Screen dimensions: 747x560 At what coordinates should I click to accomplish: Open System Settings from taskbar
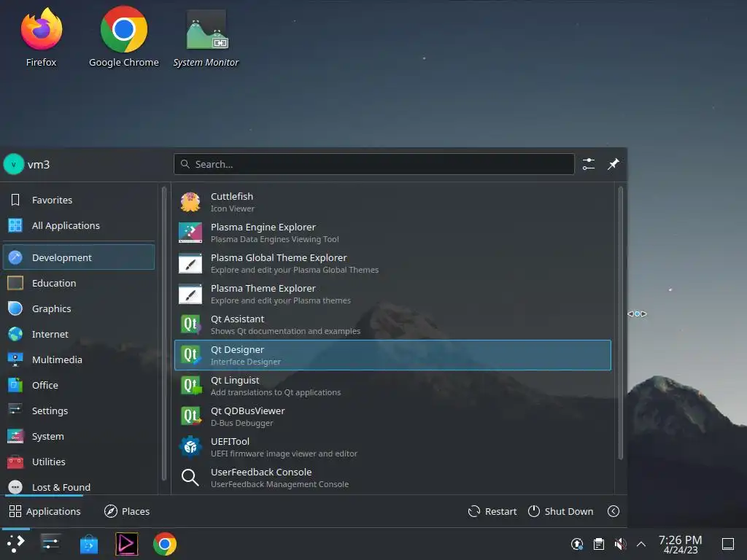point(50,544)
